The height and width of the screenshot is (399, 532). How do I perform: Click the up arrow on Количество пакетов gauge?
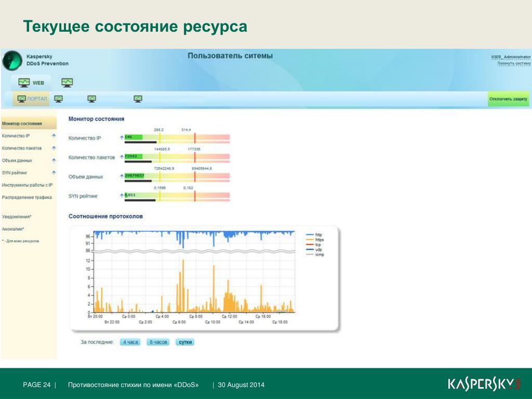tap(122, 157)
